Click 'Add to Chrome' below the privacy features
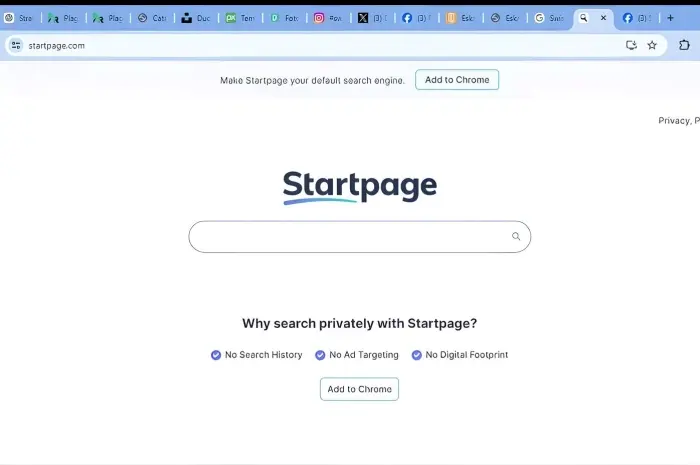The height and width of the screenshot is (465, 700). coord(359,389)
